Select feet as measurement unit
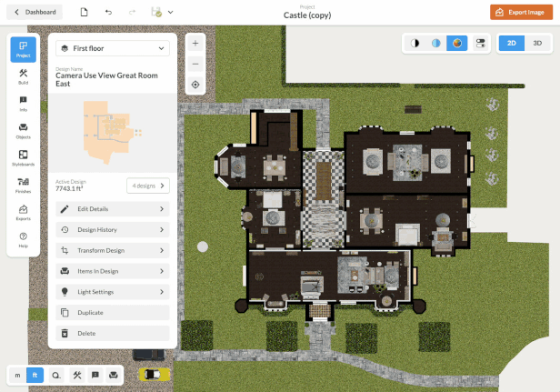Image resolution: width=560 pixels, height=392 pixels. point(35,375)
